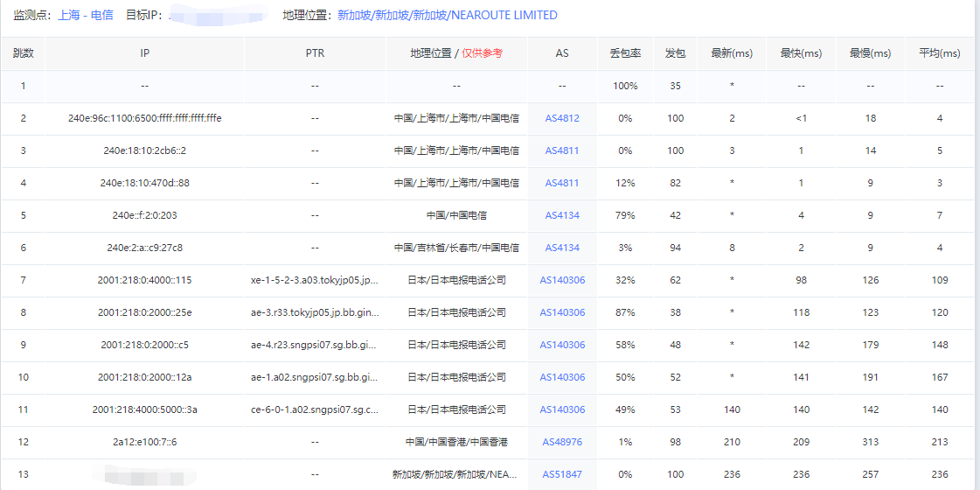The image size is (980, 490).
Task: Select the 目标IP label
Action: (143, 15)
